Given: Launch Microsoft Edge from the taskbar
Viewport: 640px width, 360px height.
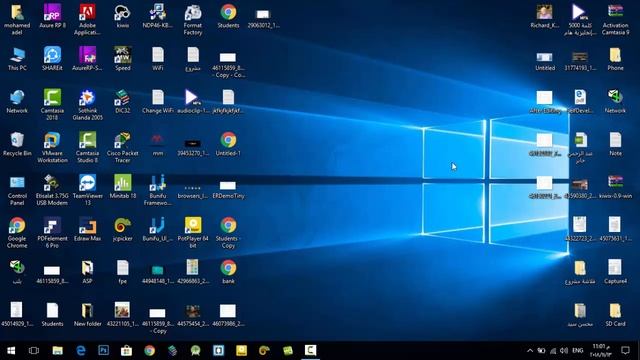Looking at the screenshot, I should point(80,351).
